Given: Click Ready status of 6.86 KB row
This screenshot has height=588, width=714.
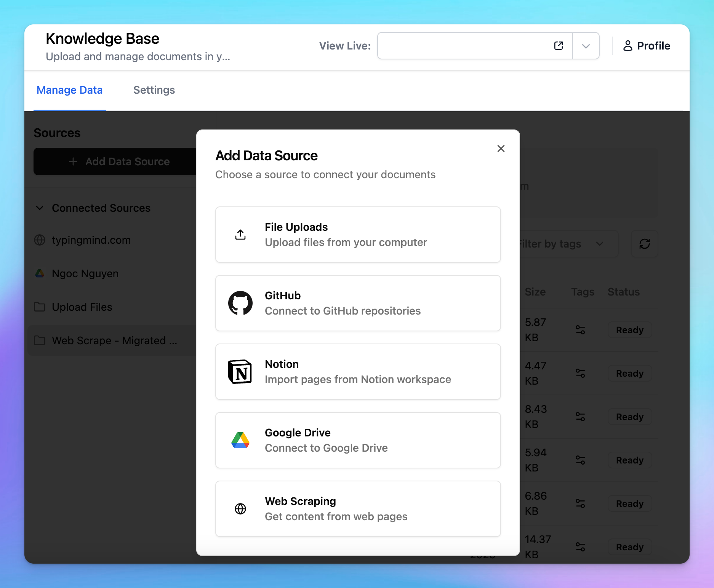Looking at the screenshot, I should pyautogui.click(x=630, y=503).
